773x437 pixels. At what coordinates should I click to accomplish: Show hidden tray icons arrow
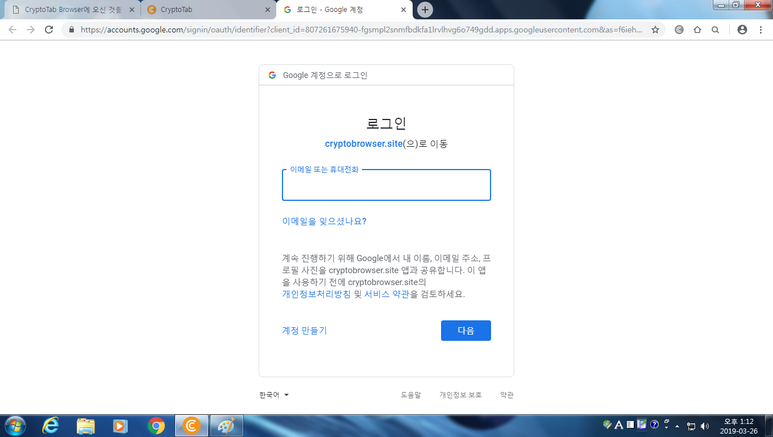[677, 426]
